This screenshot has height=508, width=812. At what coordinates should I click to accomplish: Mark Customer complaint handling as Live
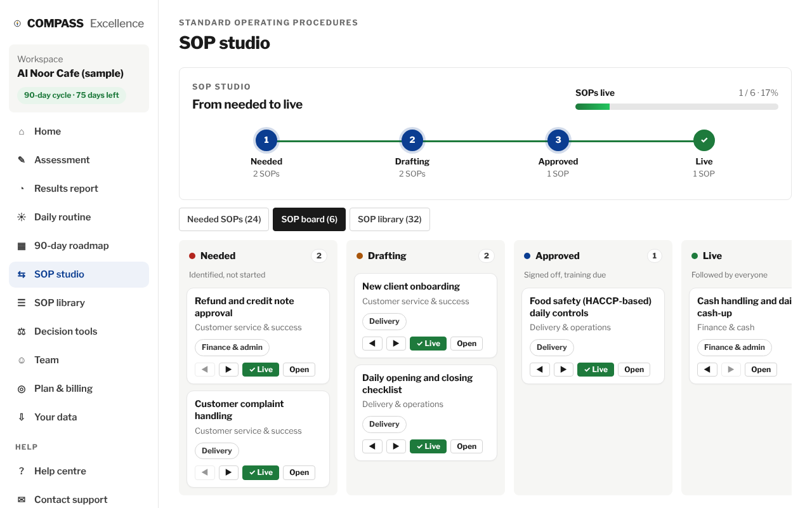click(x=261, y=472)
